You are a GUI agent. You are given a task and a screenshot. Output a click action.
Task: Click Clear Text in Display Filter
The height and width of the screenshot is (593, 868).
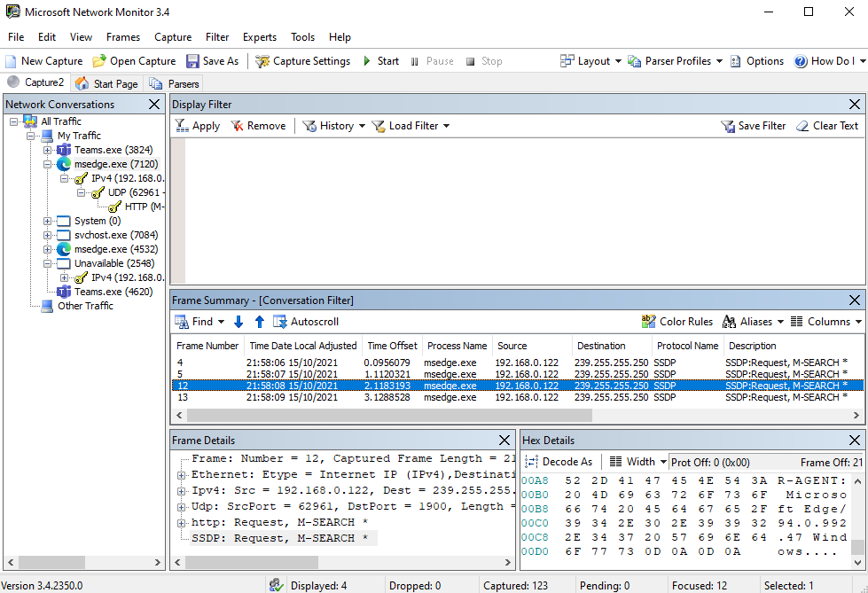point(826,126)
